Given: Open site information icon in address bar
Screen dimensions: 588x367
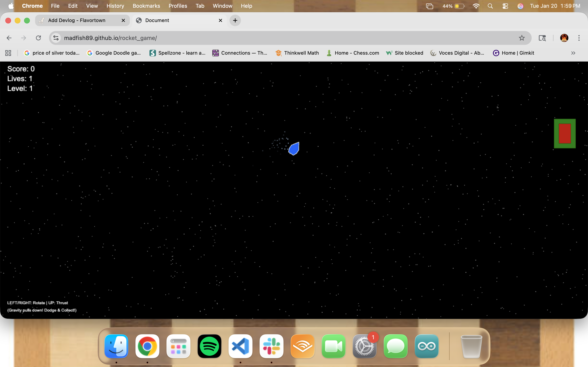Looking at the screenshot, I should [56, 38].
